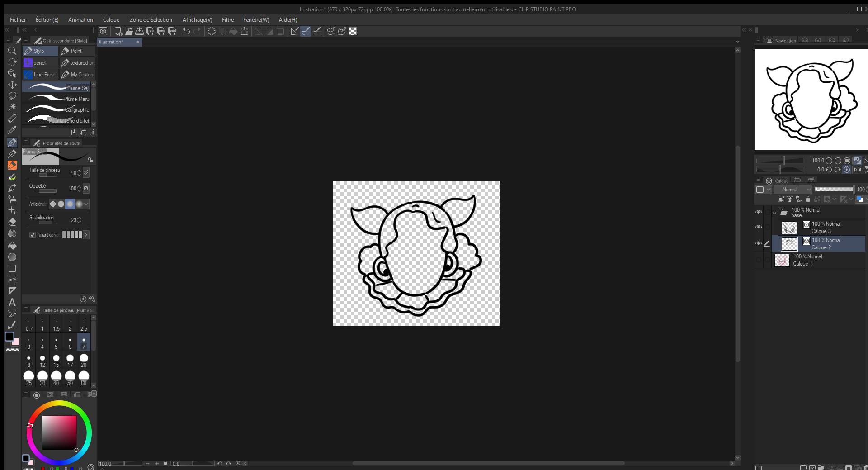The width and height of the screenshot is (868, 470).
Task: Click the layer opacity slider
Action: pos(834,190)
